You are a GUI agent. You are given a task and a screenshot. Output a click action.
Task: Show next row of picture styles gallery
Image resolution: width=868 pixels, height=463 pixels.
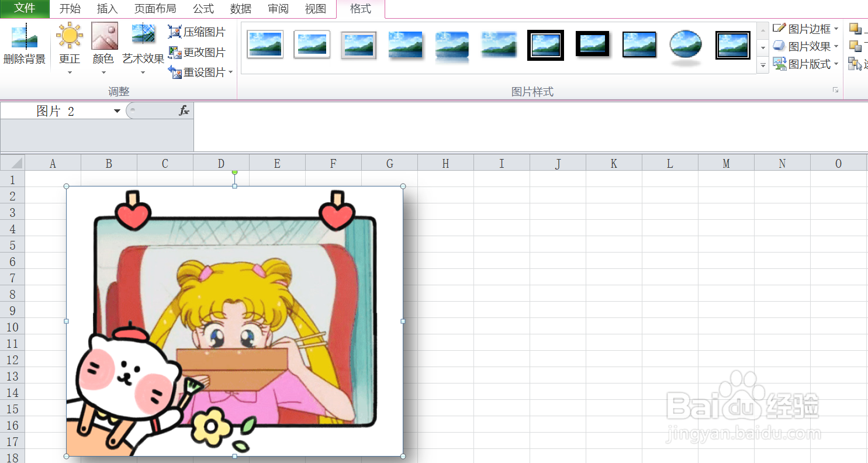(x=763, y=47)
